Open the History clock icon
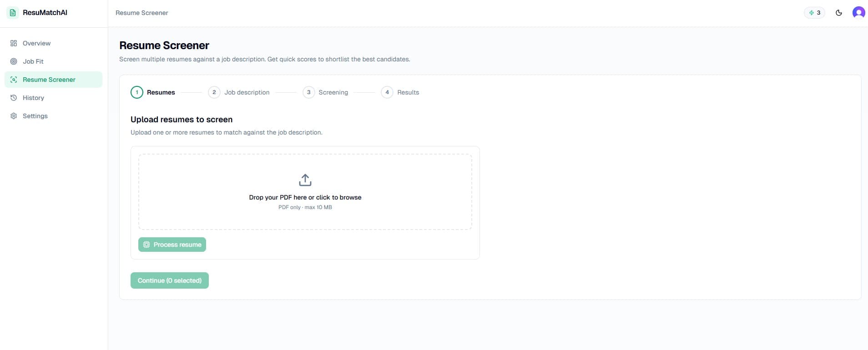Image resolution: width=868 pixels, height=350 pixels. [x=14, y=98]
